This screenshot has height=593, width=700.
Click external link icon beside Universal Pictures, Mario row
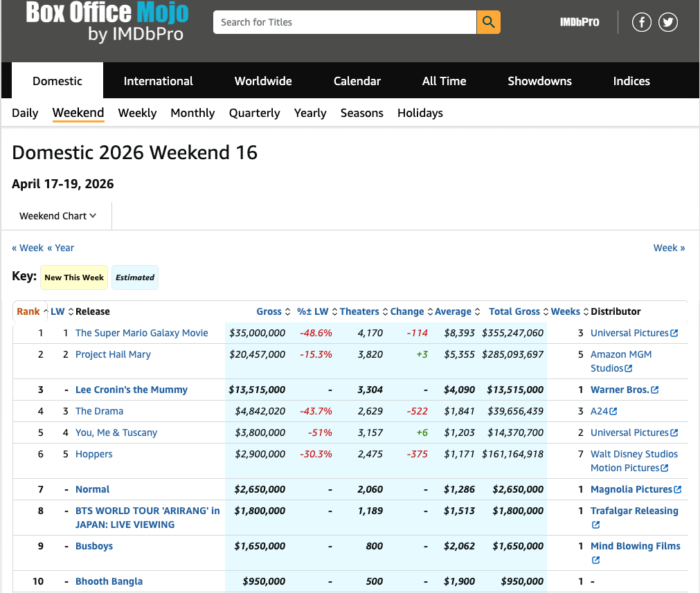(674, 334)
